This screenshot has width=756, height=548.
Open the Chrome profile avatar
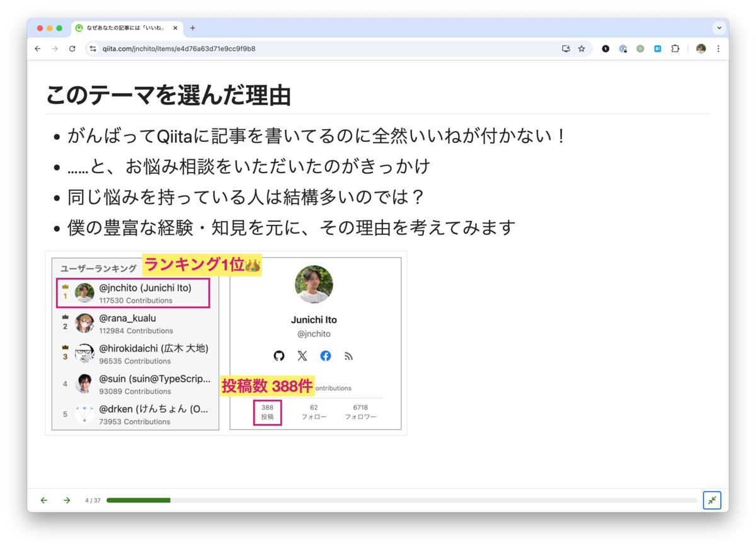(701, 49)
